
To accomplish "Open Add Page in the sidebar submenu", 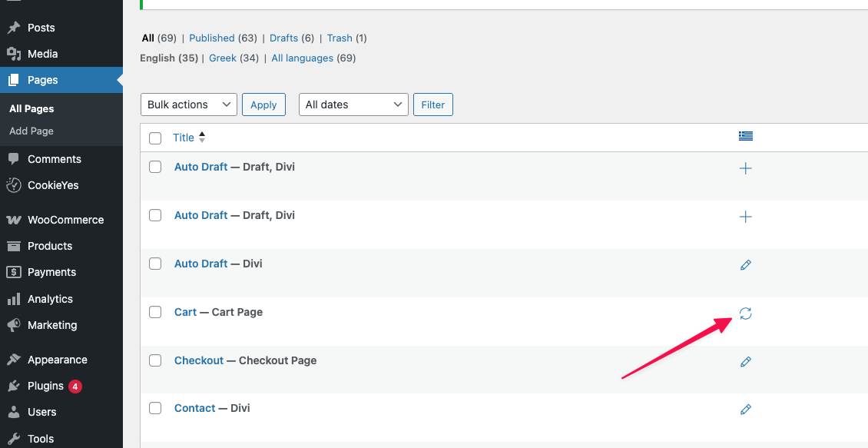I will [31, 131].
